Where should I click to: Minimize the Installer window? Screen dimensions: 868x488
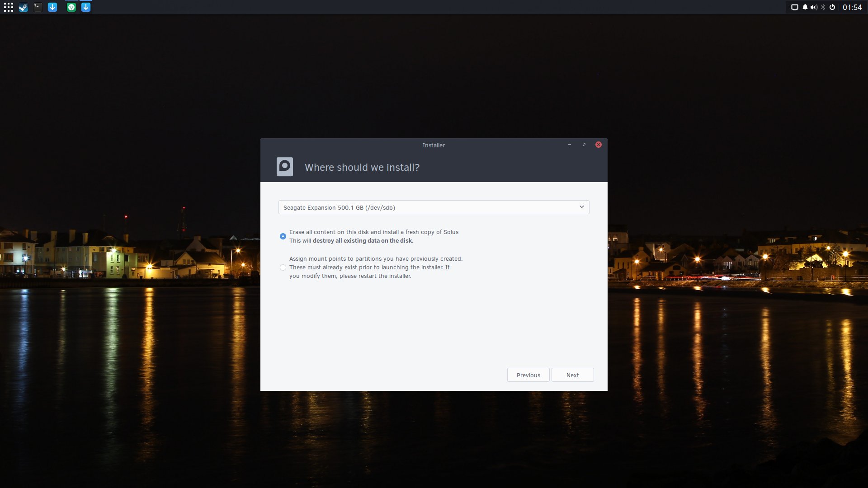[570, 145]
